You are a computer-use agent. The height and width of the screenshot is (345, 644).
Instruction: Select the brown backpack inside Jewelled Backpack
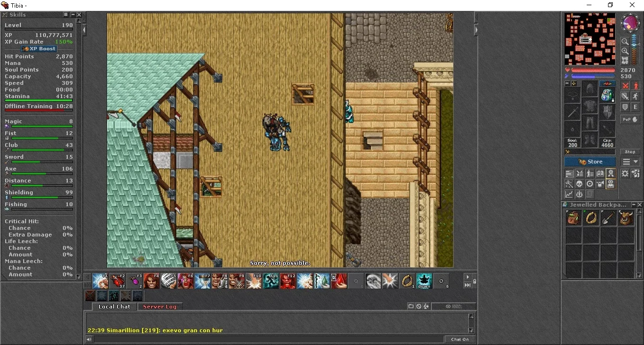click(x=573, y=218)
